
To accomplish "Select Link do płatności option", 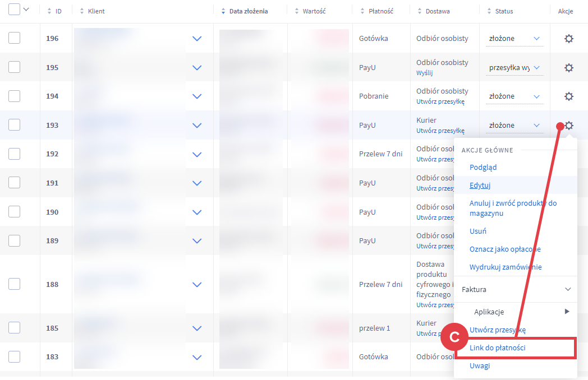I will (497, 347).
